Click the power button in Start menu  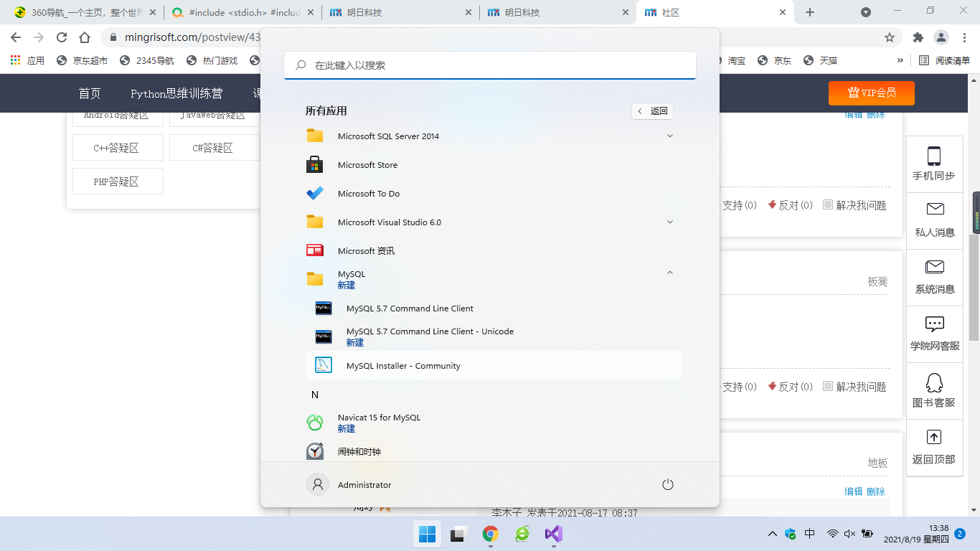[x=668, y=485]
